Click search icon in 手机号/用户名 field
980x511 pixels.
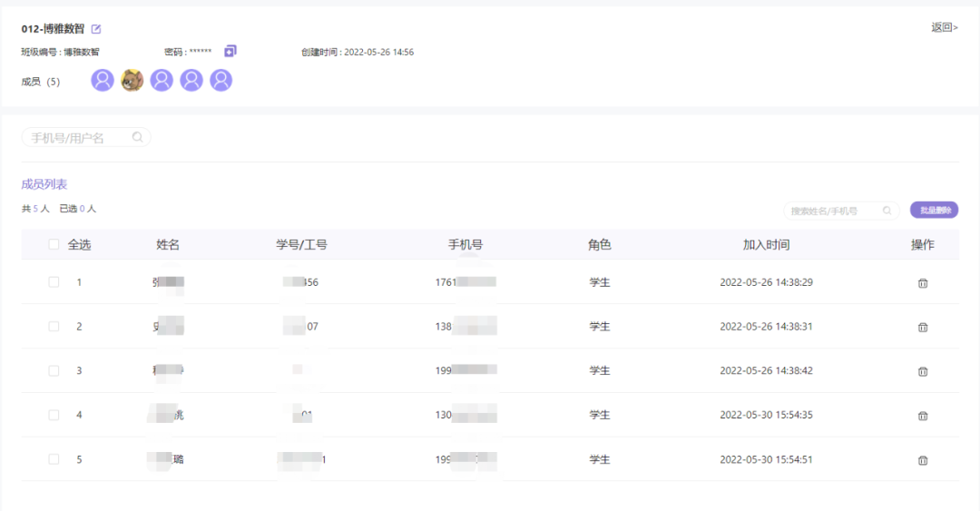pos(138,137)
